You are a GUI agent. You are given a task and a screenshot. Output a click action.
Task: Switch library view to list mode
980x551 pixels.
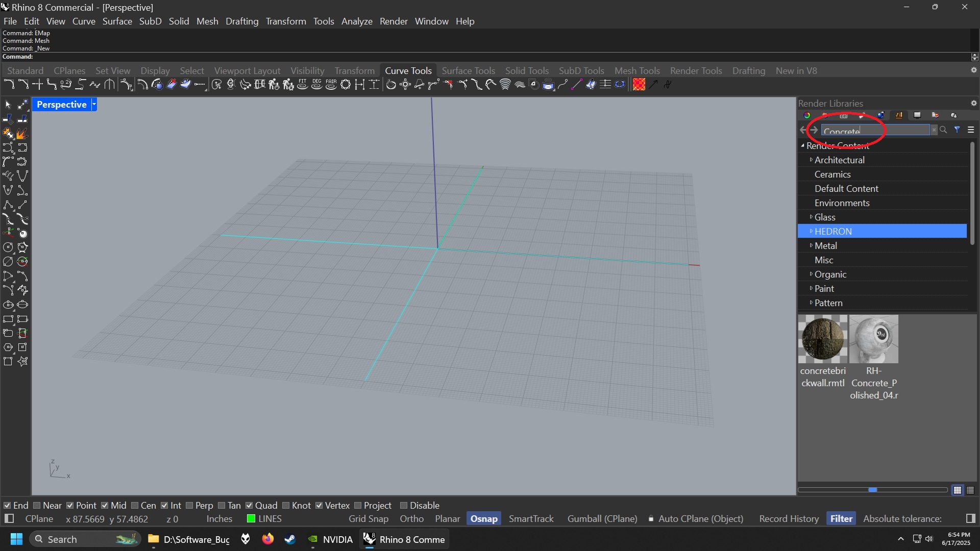click(x=970, y=490)
